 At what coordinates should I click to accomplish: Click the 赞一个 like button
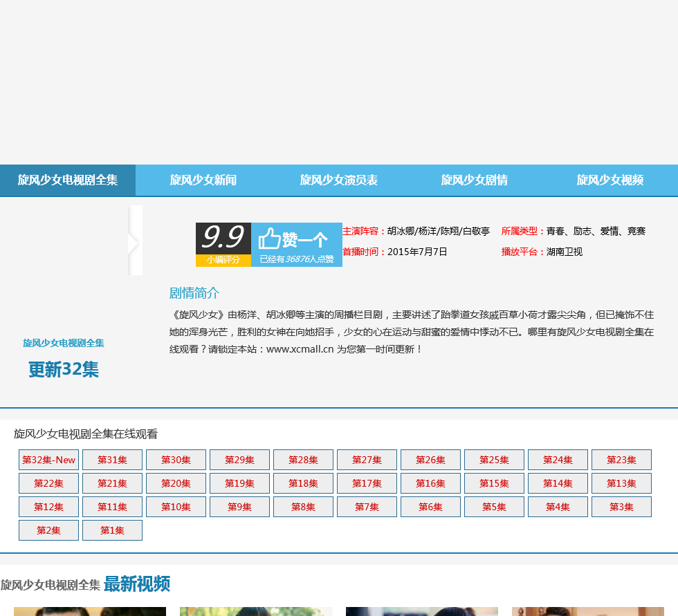[x=297, y=245]
